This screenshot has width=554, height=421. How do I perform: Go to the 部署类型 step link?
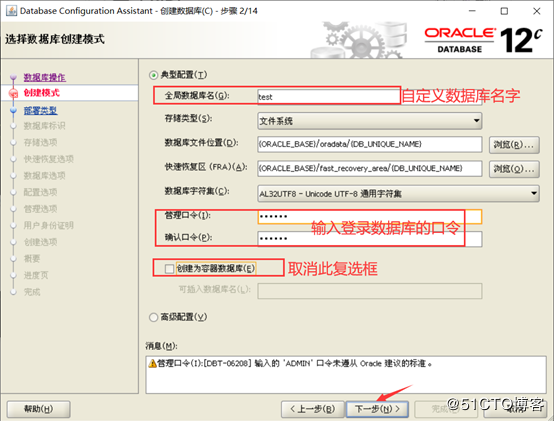click(x=40, y=111)
